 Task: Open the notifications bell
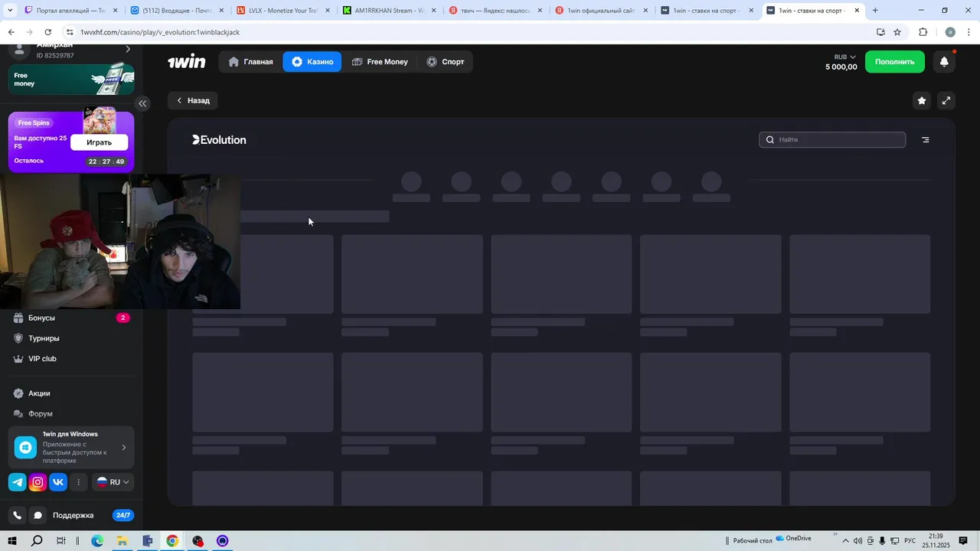click(944, 62)
